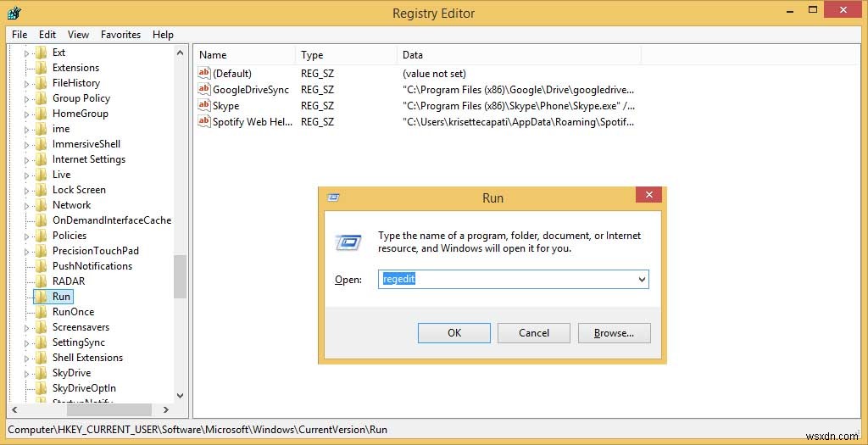Click the Name column header
This screenshot has width=868, height=445.
pos(245,55)
